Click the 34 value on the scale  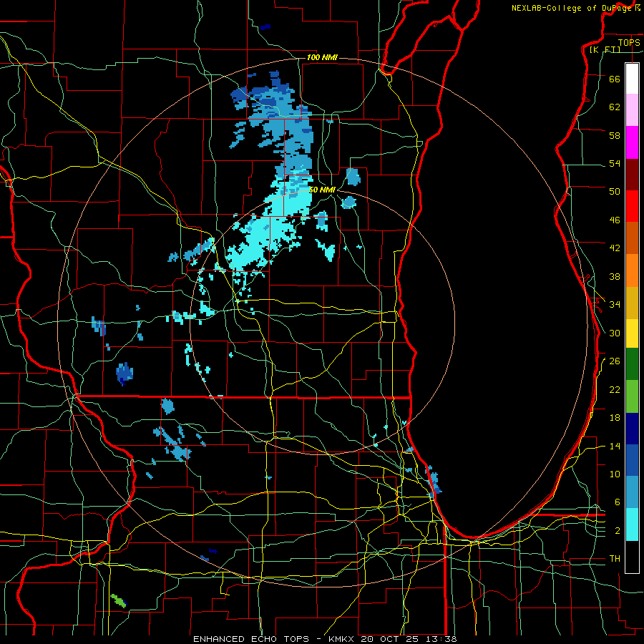click(615, 304)
